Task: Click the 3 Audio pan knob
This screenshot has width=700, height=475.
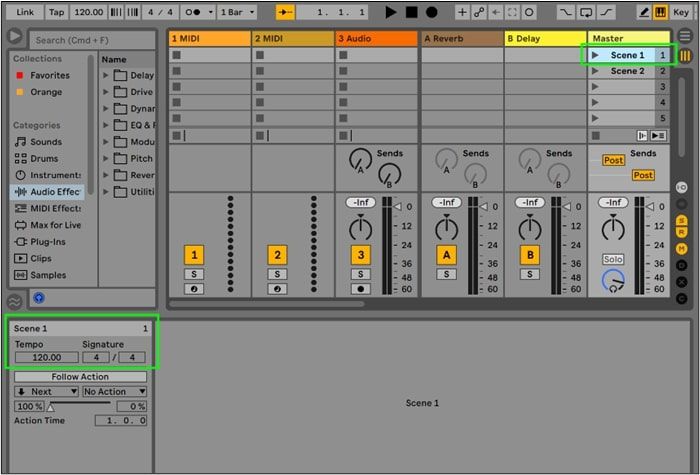Action: coord(361,228)
